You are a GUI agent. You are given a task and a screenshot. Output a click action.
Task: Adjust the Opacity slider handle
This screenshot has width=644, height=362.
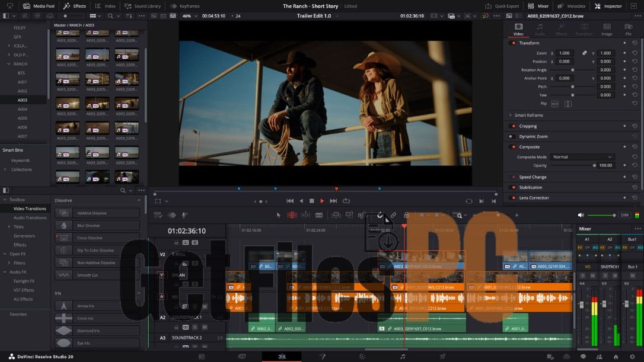pyautogui.click(x=594, y=165)
